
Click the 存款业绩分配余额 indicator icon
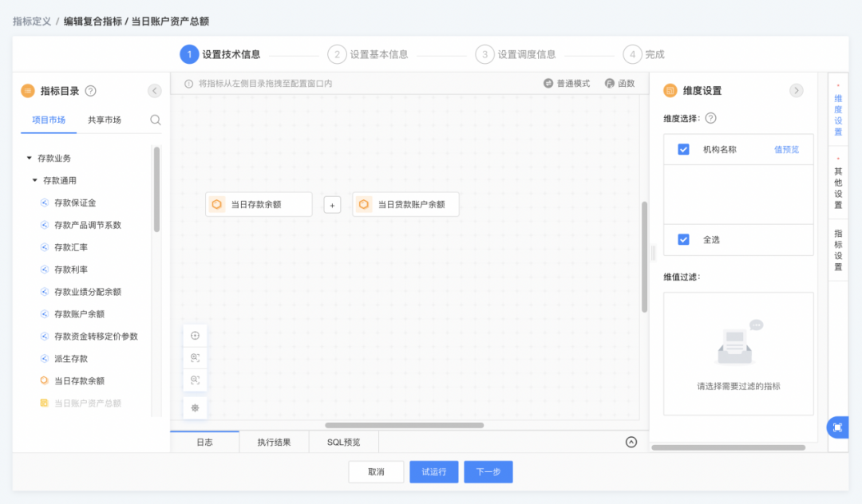point(45,292)
